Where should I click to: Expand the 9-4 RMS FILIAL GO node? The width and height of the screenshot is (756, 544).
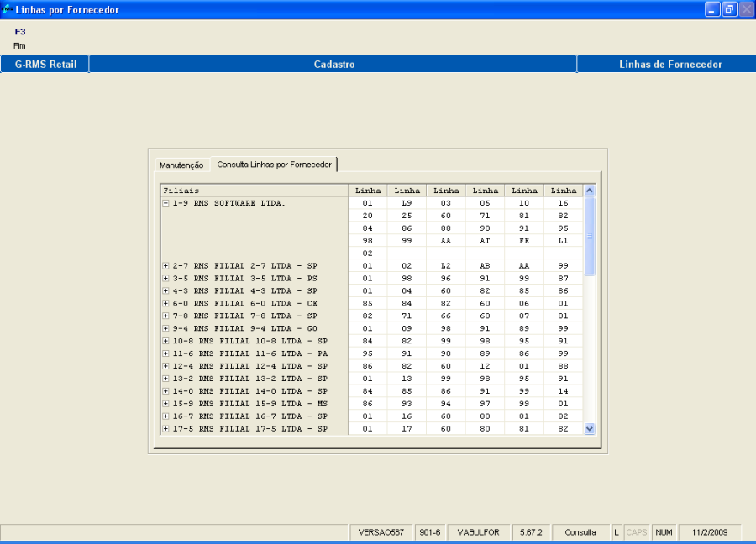165,328
